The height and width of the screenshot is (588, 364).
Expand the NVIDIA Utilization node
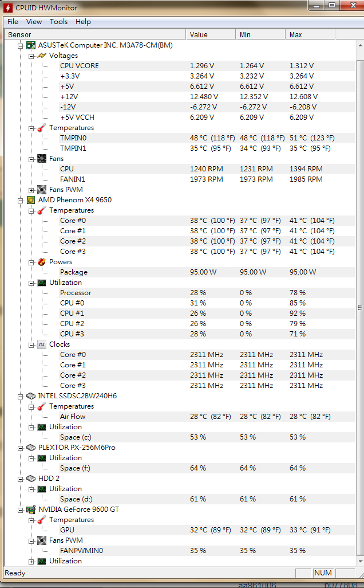(x=31, y=561)
